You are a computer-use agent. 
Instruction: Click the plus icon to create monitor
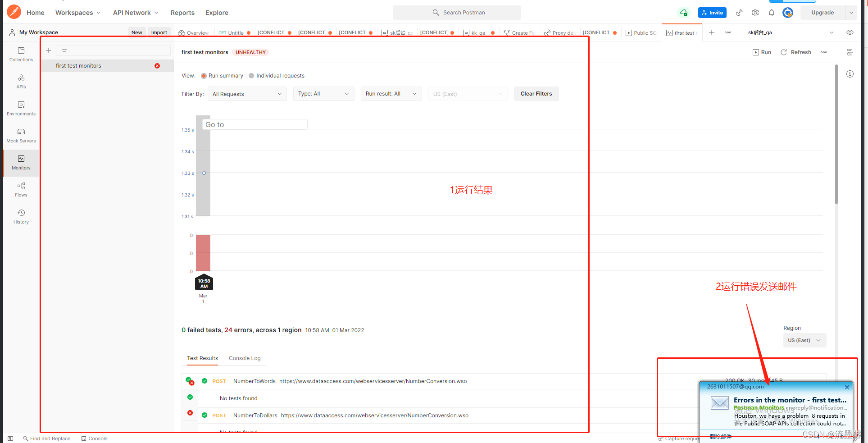tap(49, 50)
